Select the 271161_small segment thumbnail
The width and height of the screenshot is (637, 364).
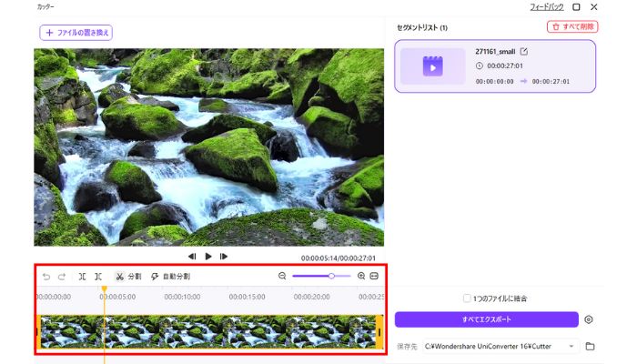pyautogui.click(x=432, y=66)
